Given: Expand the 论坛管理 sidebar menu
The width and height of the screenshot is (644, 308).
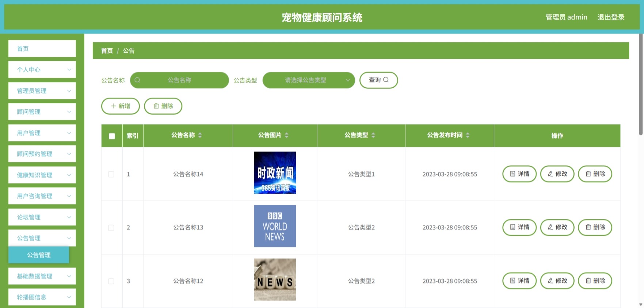Looking at the screenshot, I should click(42, 217).
